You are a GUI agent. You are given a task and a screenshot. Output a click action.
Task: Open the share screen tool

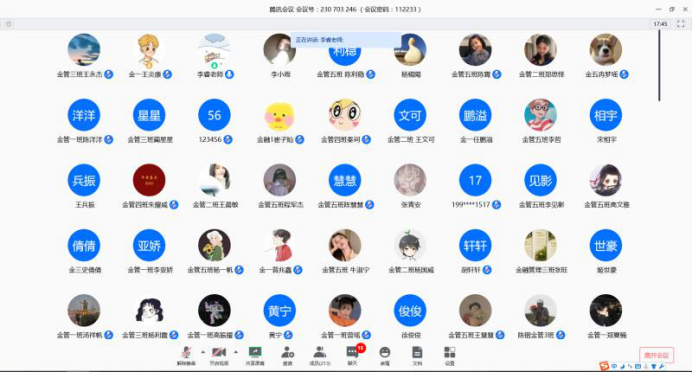point(255,356)
